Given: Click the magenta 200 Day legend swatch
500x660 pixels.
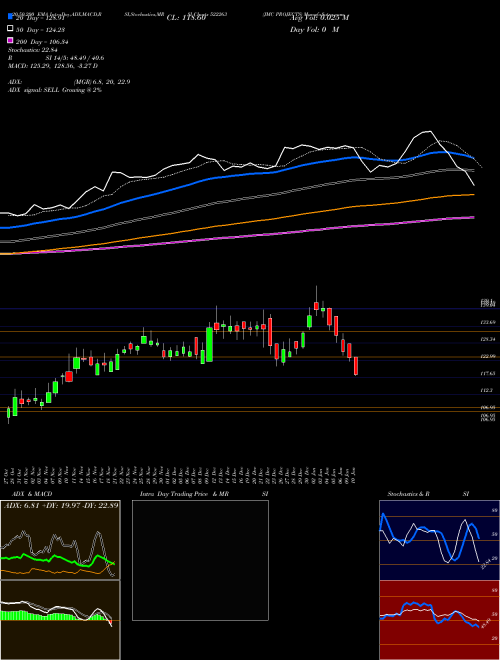Looking at the screenshot, I should point(10,40).
